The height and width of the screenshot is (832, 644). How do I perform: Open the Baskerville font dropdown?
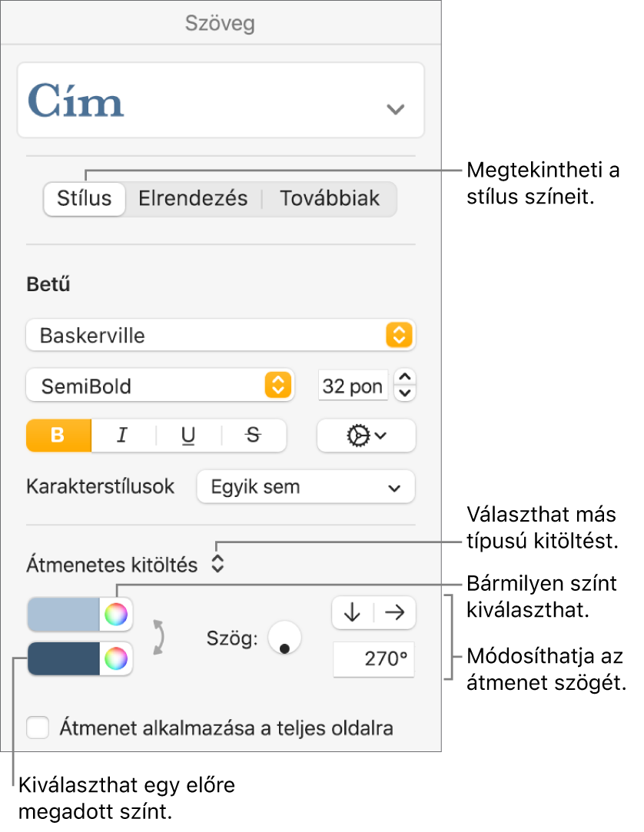coord(220,336)
